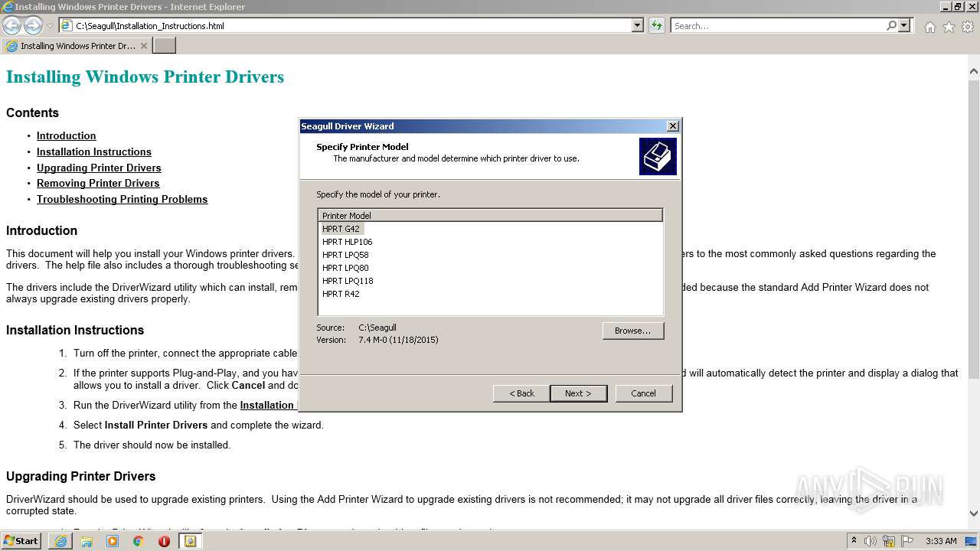Close the Seagull Driver Wizard dialog
The height and width of the screenshot is (551, 980).
(x=673, y=126)
